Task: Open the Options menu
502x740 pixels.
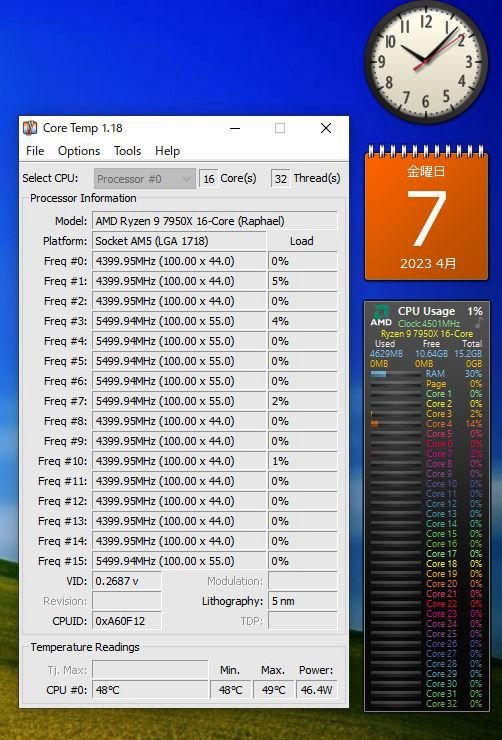Action: pyautogui.click(x=79, y=151)
